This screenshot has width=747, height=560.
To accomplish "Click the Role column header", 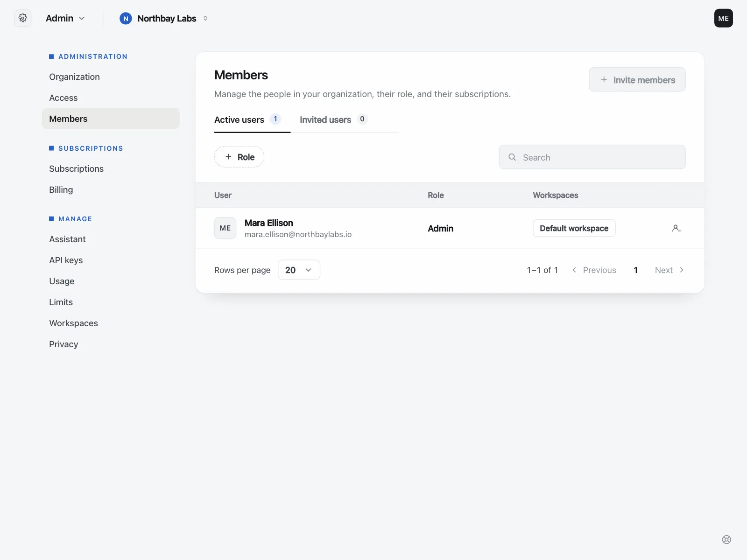I will pyautogui.click(x=436, y=195).
